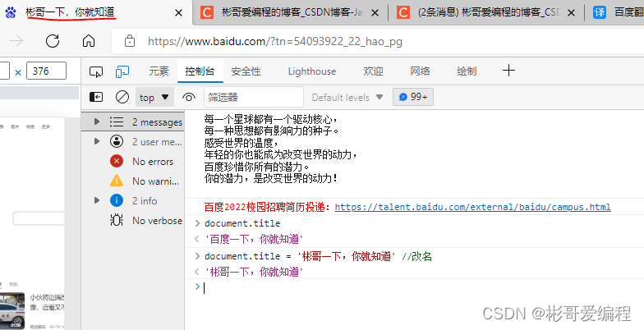Select the blue info circle icon
The height and width of the screenshot is (330, 644).
117,200
